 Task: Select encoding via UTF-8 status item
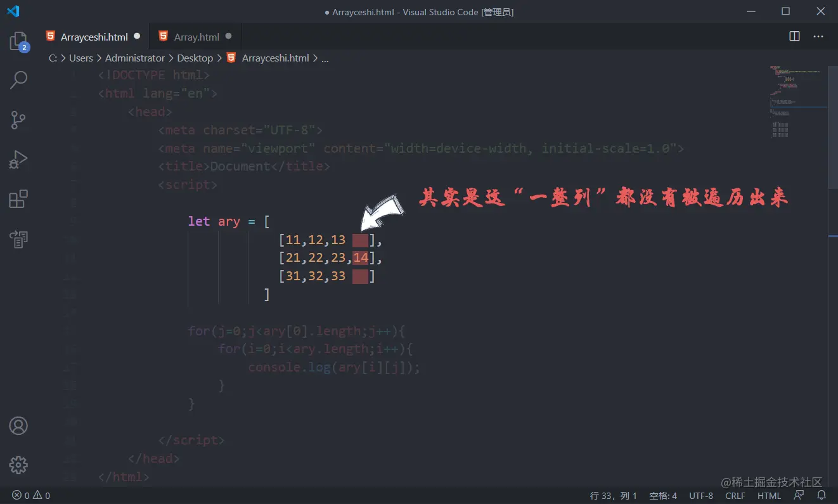(701, 496)
